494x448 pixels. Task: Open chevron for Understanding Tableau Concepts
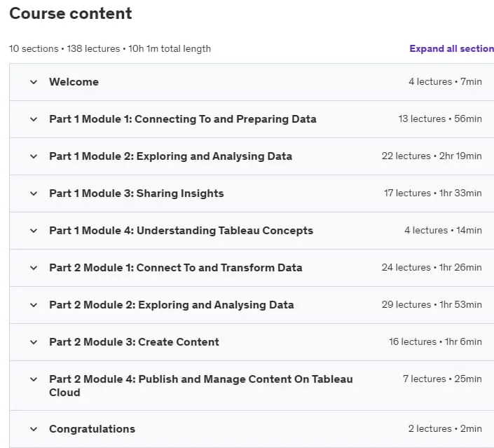pos(34,231)
